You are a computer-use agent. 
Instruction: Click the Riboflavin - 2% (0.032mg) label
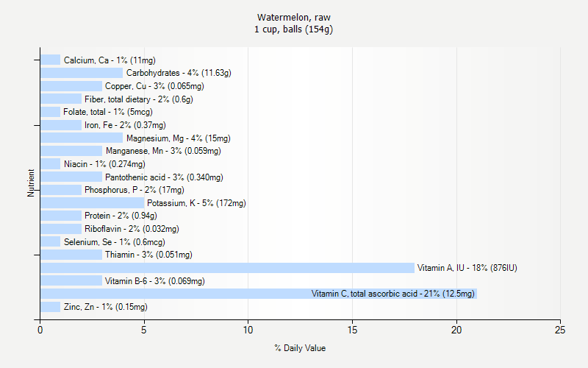[x=132, y=229]
